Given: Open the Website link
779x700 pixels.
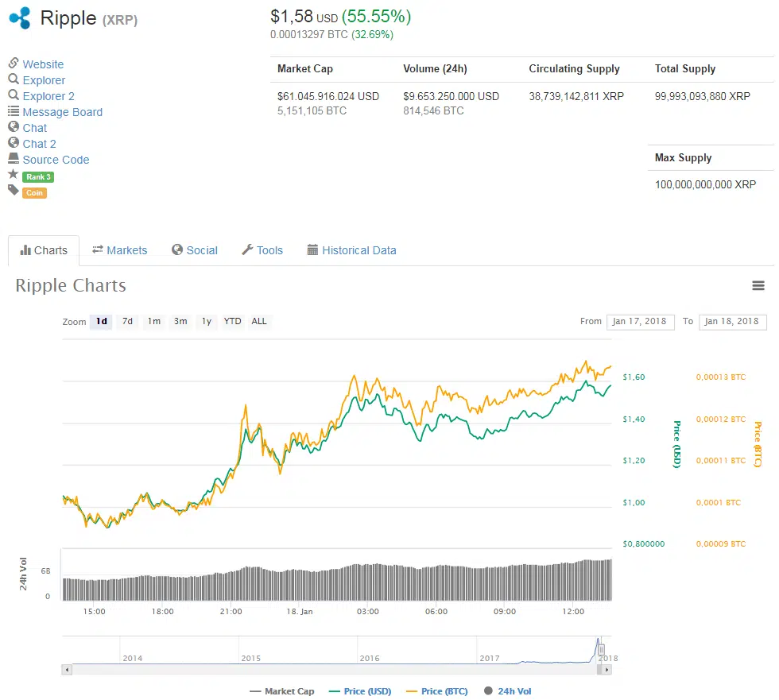Looking at the screenshot, I should pyautogui.click(x=43, y=64).
